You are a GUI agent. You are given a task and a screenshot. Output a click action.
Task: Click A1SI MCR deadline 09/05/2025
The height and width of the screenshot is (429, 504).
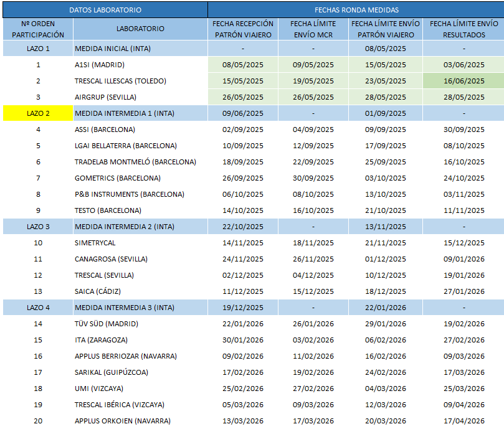(x=313, y=65)
